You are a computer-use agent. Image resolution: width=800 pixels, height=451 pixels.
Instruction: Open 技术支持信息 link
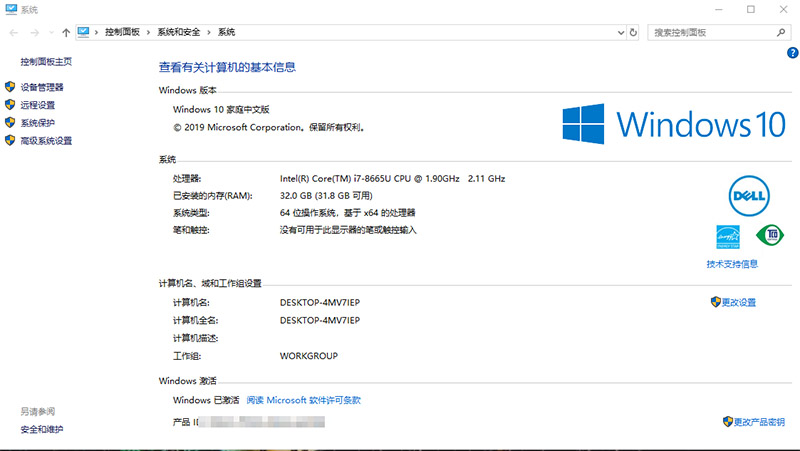tap(732, 264)
